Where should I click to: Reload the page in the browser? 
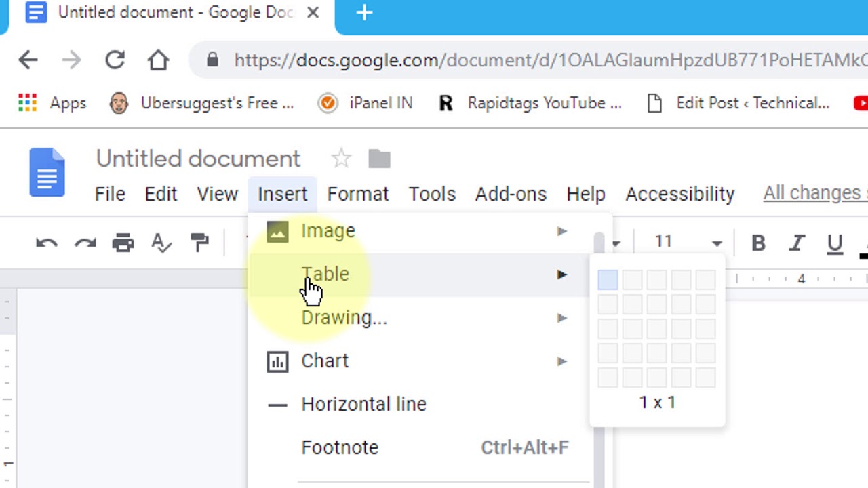point(115,60)
